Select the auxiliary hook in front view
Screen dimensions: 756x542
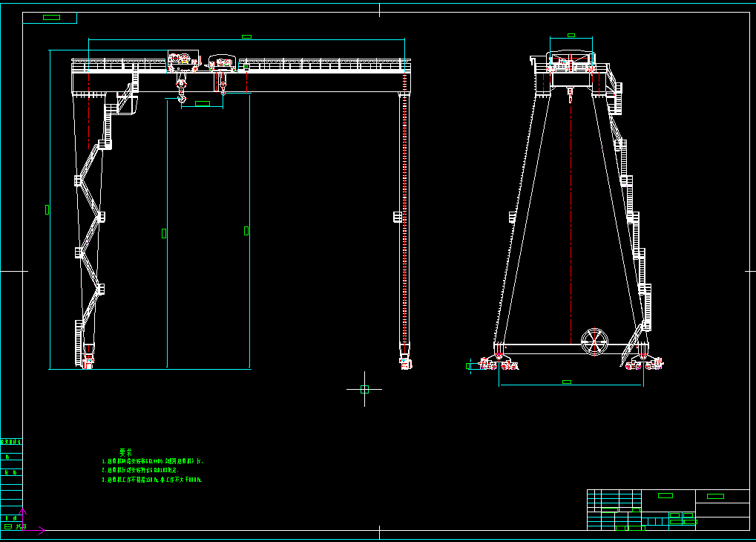click(x=223, y=88)
